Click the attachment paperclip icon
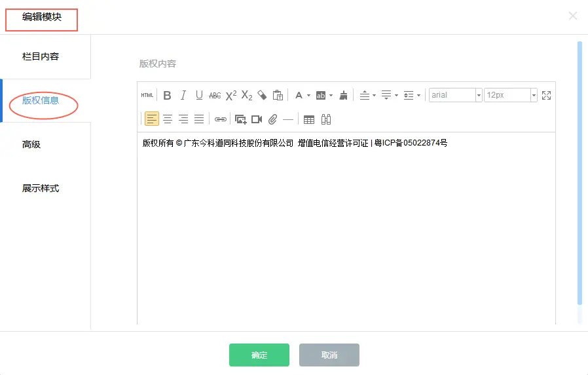Viewport: 588px width, 375px height. tap(272, 119)
